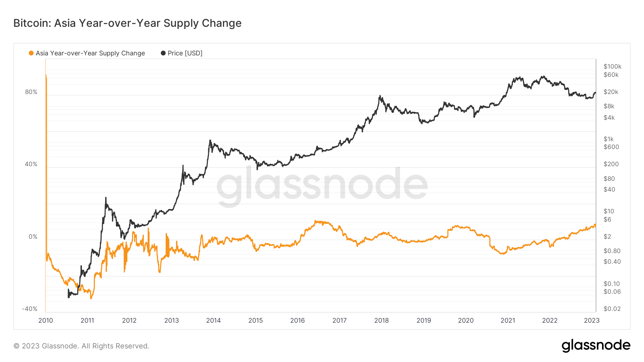Viewport: 644px width, 362px height.
Task: Click the 2010 x-axis label
Action: point(45,321)
